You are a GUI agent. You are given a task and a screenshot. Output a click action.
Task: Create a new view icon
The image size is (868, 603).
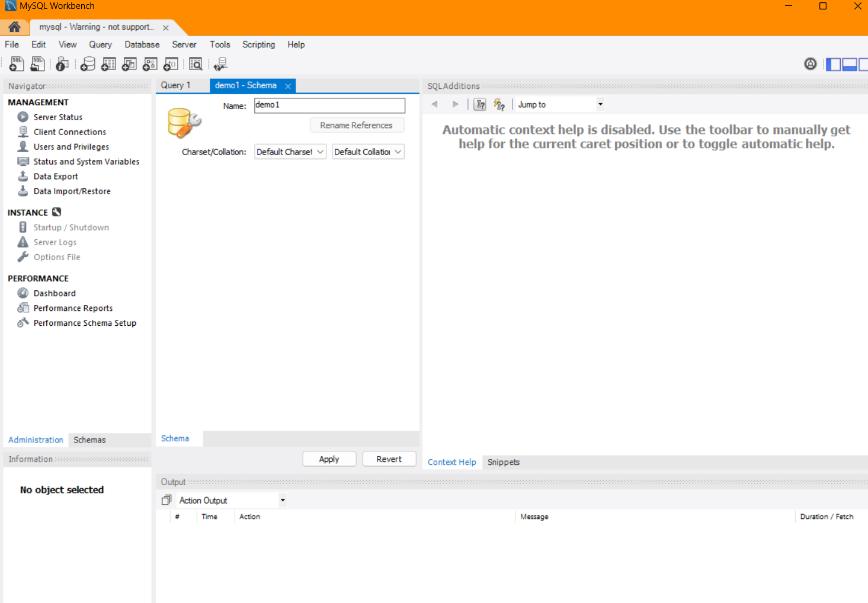click(129, 64)
